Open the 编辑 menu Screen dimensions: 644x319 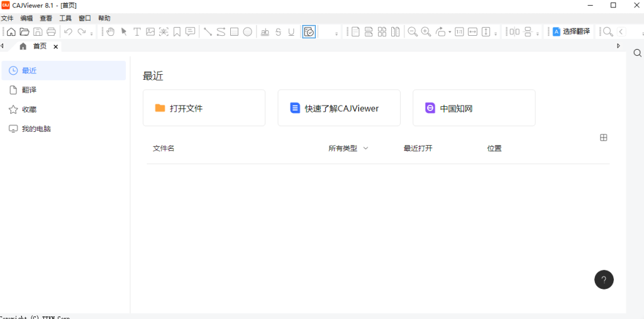pyautogui.click(x=26, y=18)
